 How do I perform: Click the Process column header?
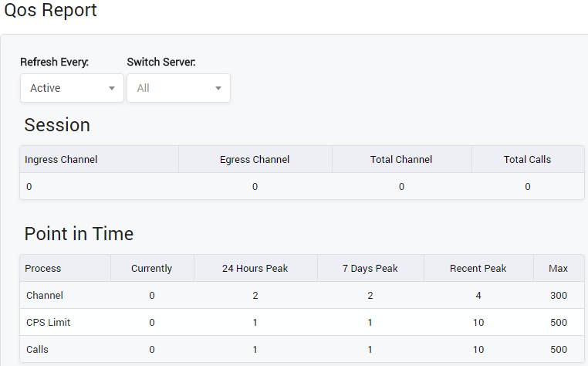[x=43, y=269]
